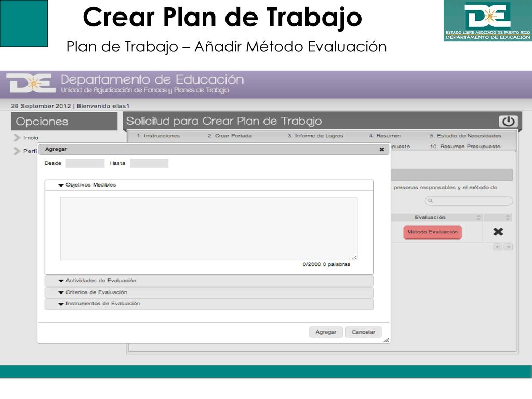Open the 3. Informe de Logros tab
This screenshot has height=399, width=532.
click(x=315, y=136)
